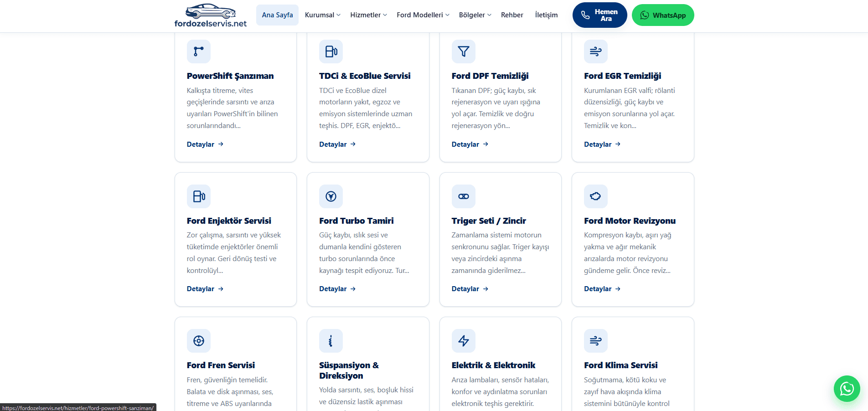Open Detaylar for Ford Turbo Tamiri
Image resolution: width=868 pixels, height=411 pixels.
(x=337, y=289)
